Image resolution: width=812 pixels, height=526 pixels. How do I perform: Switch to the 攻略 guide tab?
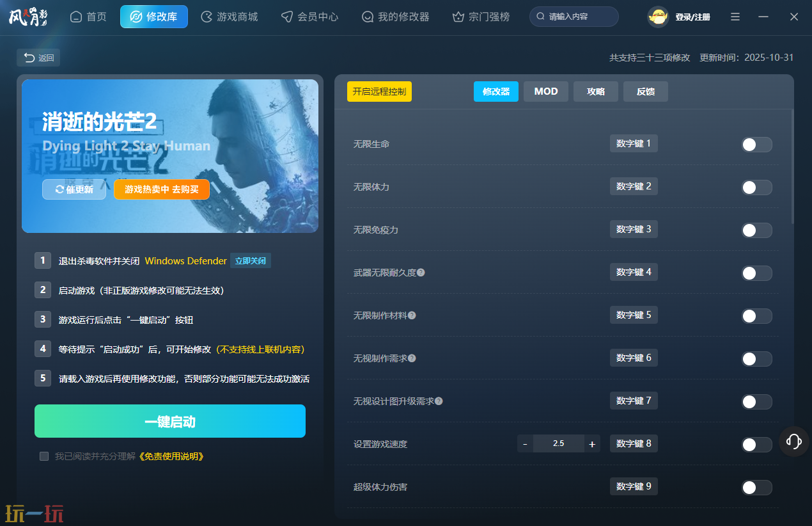click(x=596, y=92)
